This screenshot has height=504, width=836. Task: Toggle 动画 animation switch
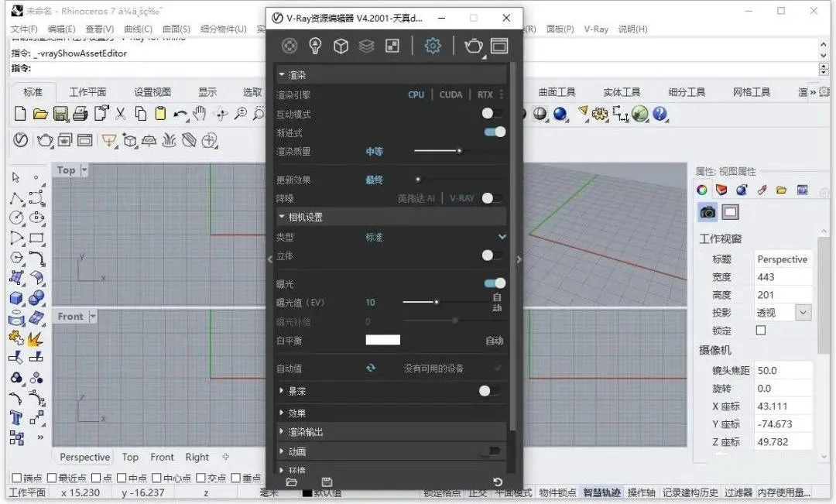click(x=490, y=451)
